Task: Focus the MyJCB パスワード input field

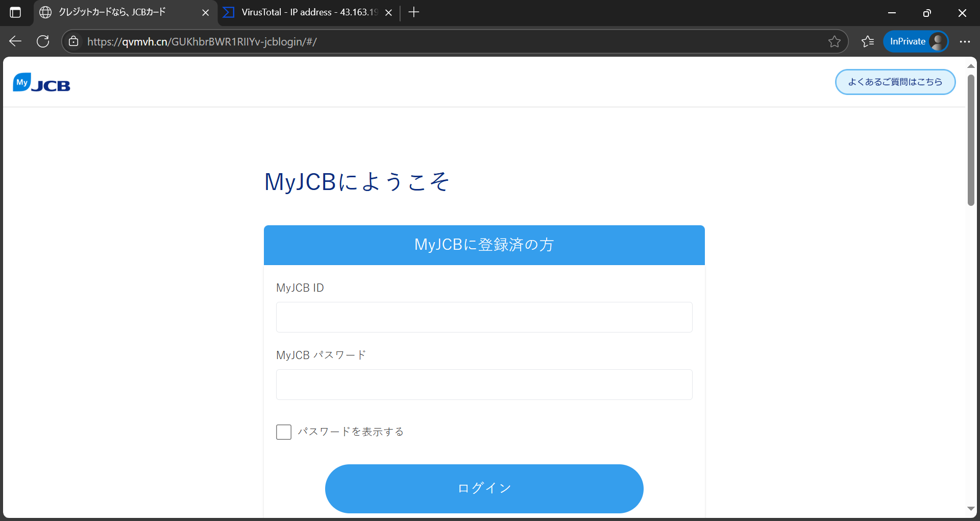Action: click(484, 385)
